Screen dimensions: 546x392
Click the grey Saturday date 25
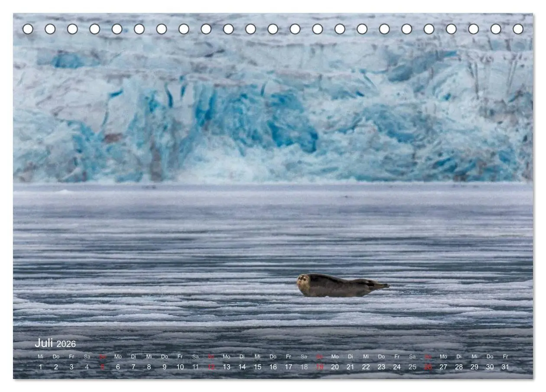coord(413,367)
